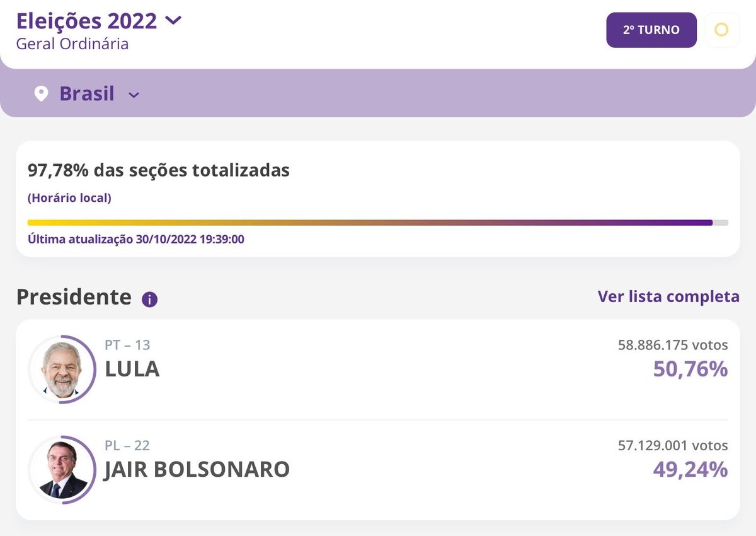
Task: Expand the Brasil location chevron
Action: click(x=134, y=95)
